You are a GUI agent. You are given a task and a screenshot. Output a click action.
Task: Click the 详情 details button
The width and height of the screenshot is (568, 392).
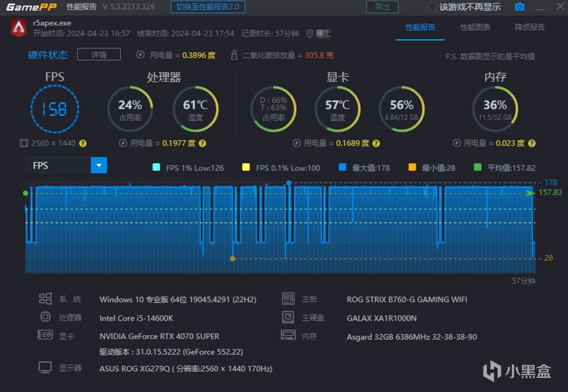pyautogui.click(x=99, y=55)
